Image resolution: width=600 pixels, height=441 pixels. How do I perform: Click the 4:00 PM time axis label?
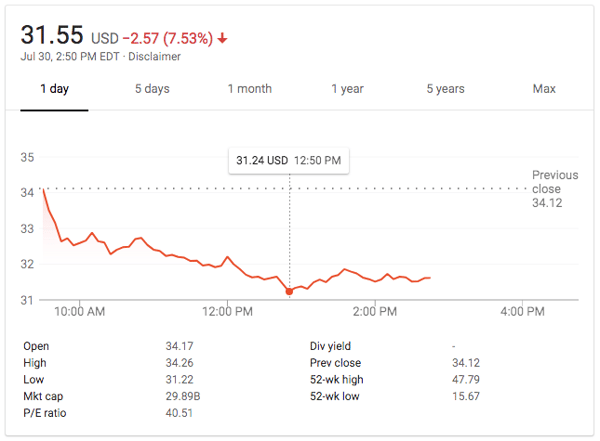(x=521, y=312)
